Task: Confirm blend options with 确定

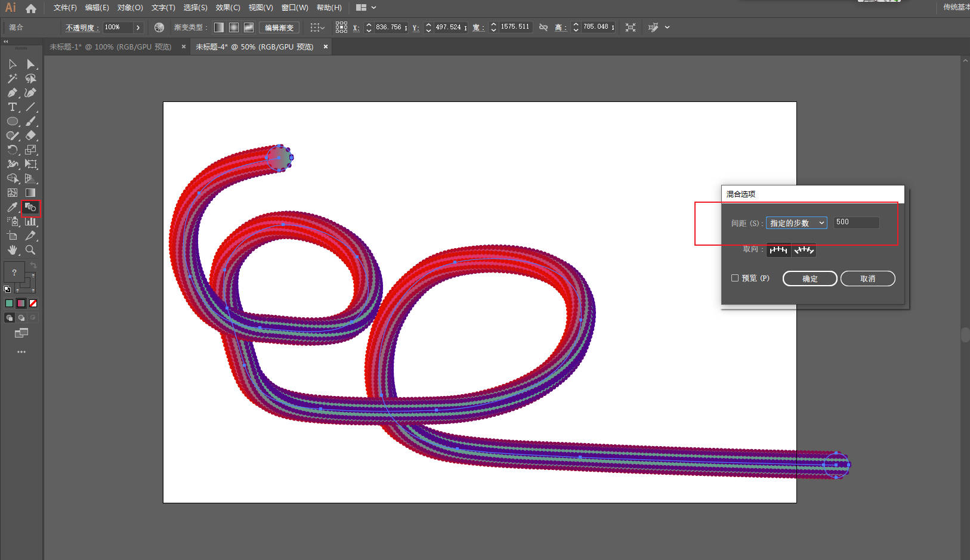Action: [810, 279]
